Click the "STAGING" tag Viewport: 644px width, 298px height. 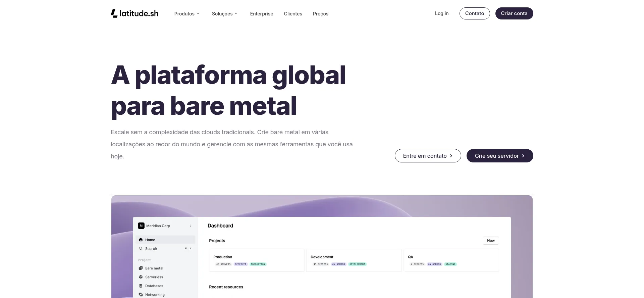click(x=450, y=264)
